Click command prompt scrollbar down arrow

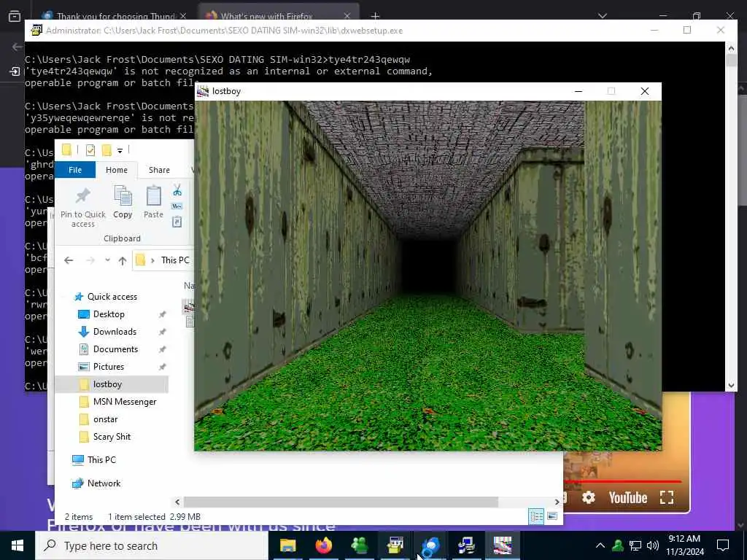click(x=731, y=386)
